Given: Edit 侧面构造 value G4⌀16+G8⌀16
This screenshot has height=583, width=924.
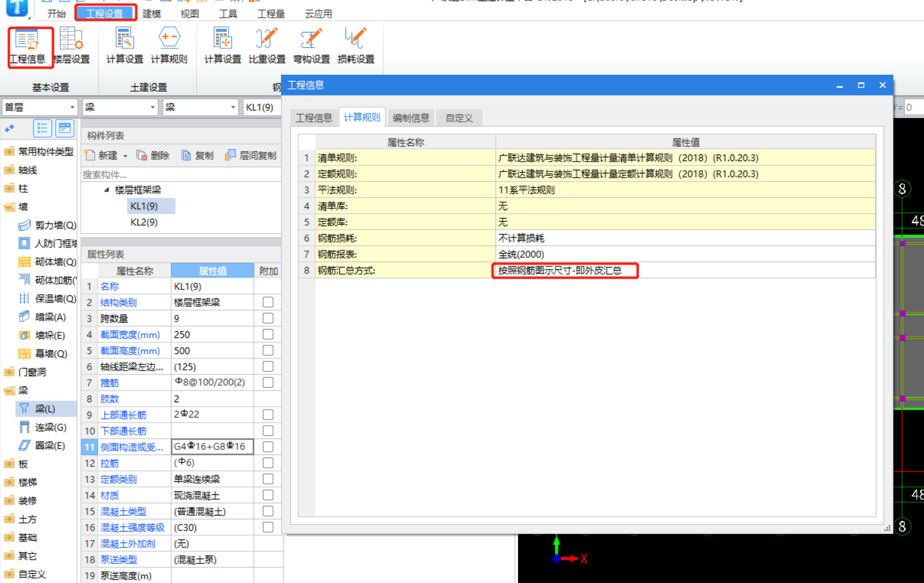Looking at the screenshot, I should (x=212, y=446).
